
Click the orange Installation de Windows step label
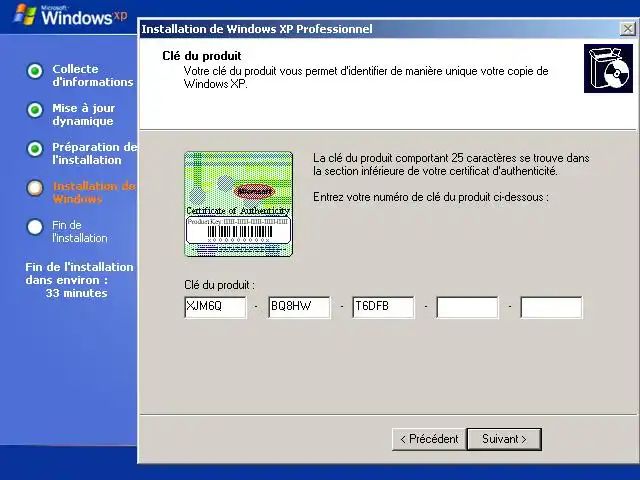94,192
